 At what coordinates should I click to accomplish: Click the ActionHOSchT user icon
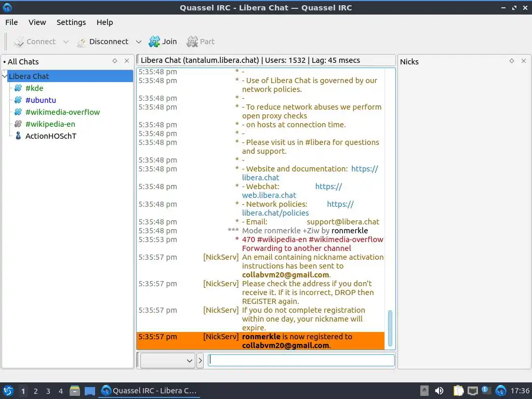(18, 136)
